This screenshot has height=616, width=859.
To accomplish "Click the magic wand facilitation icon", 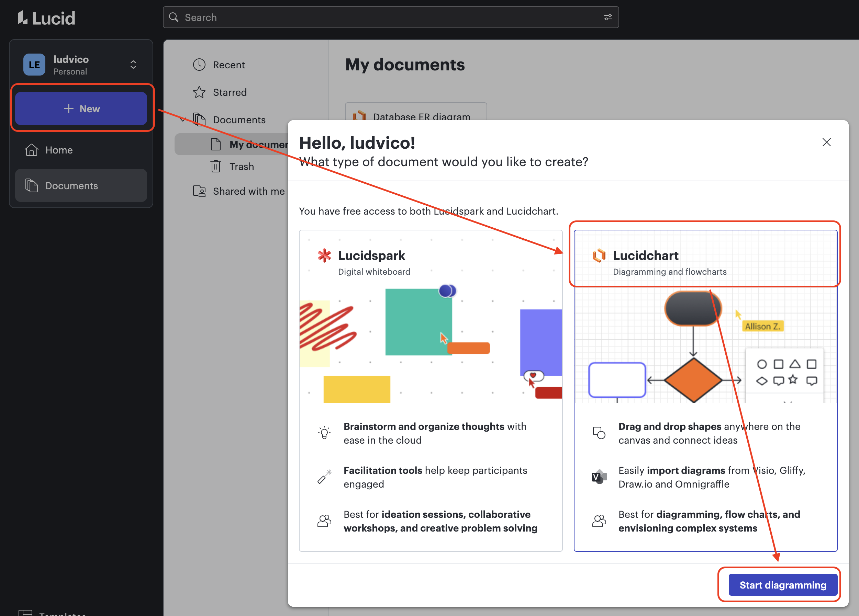I will [x=324, y=477].
